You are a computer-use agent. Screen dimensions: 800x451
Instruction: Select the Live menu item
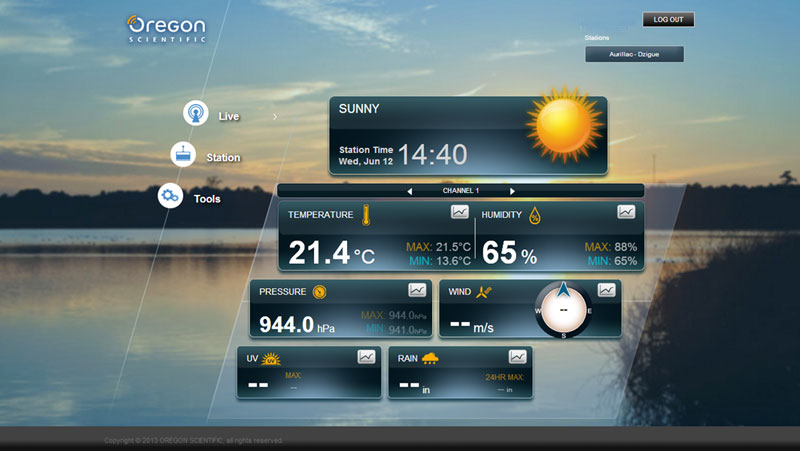tap(229, 116)
